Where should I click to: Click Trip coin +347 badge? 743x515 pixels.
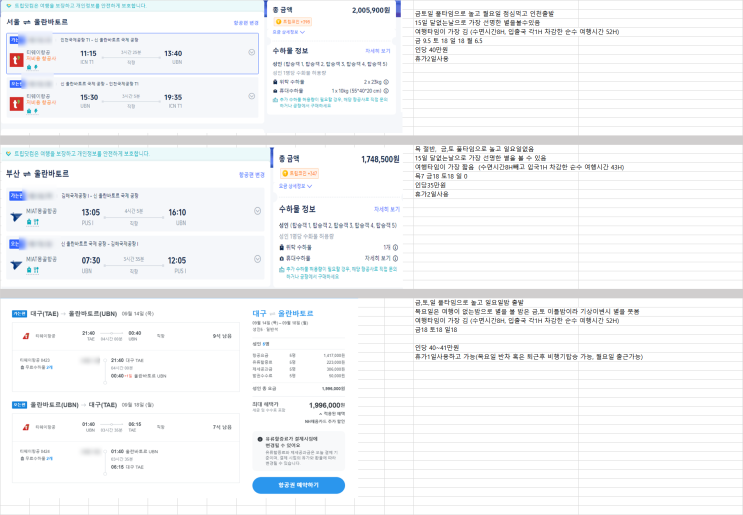point(299,173)
